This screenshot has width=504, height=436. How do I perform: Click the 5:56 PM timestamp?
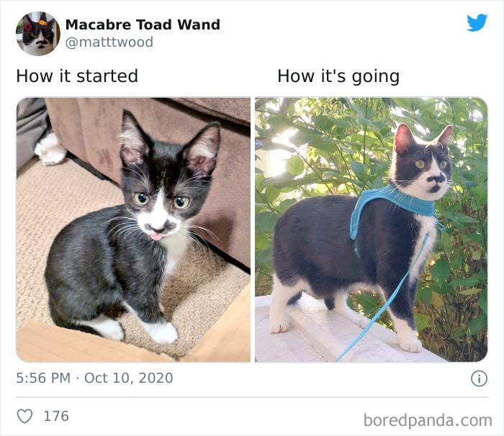(43, 378)
